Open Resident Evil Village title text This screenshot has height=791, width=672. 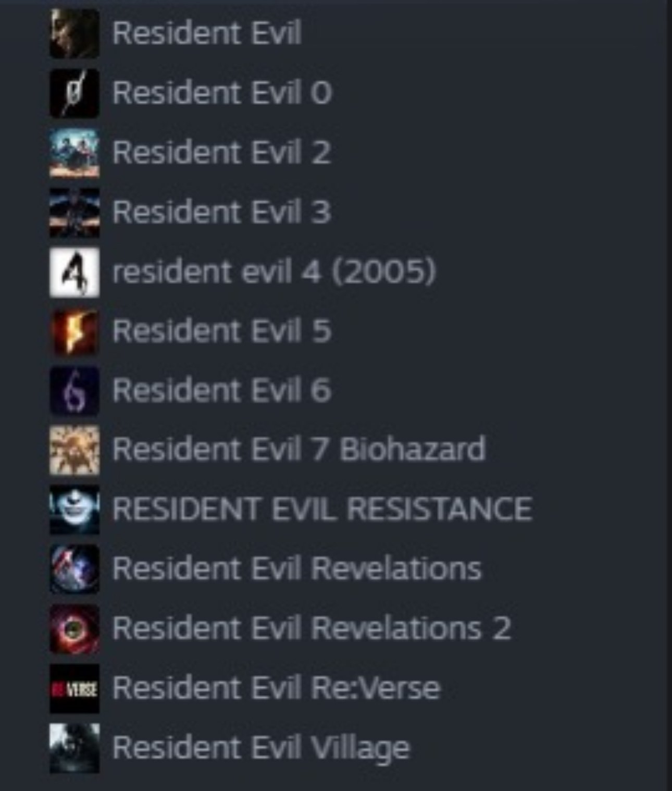[x=261, y=749]
